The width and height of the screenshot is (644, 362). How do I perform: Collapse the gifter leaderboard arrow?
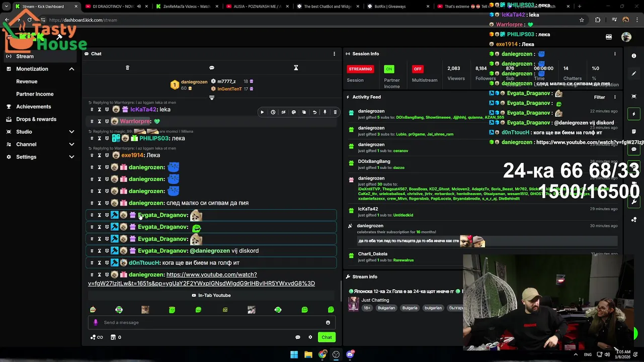pos(212,98)
